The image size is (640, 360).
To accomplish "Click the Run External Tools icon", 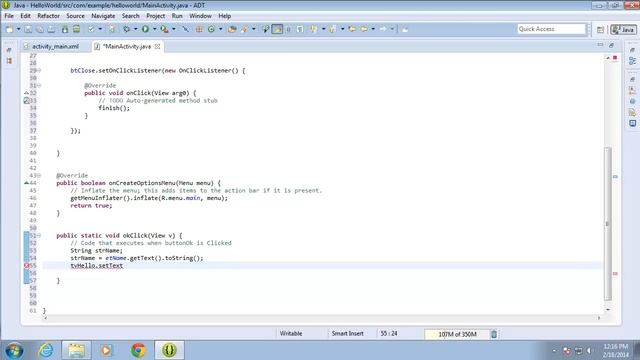I will tap(164, 29).
